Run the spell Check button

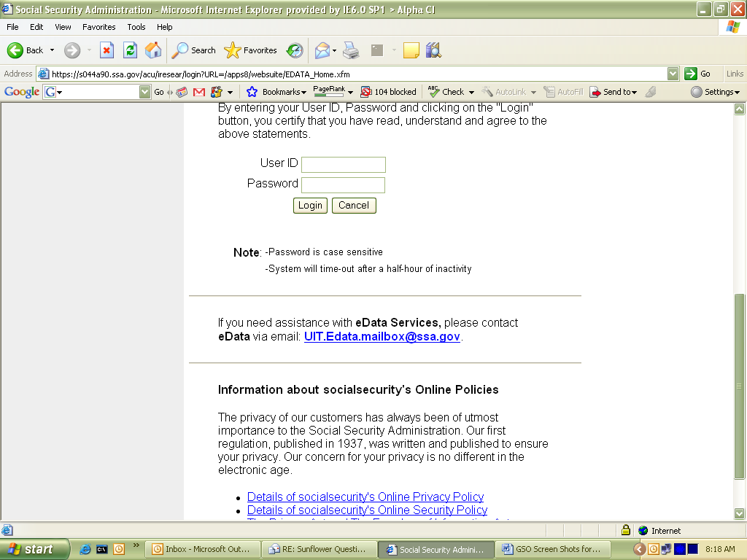(446, 92)
